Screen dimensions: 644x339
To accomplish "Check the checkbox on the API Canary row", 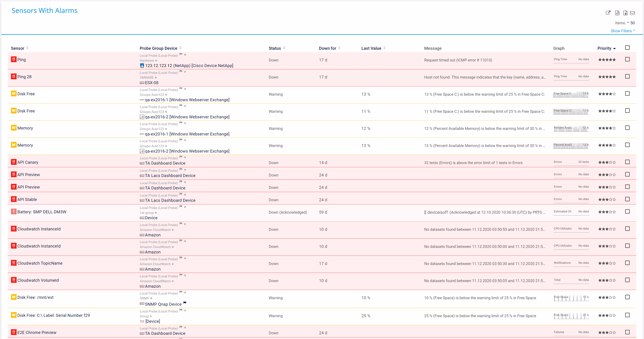I will [x=627, y=162].
